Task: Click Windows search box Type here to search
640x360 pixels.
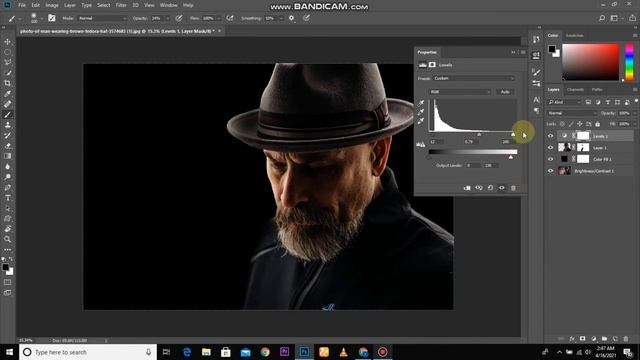Action: [x=88, y=352]
